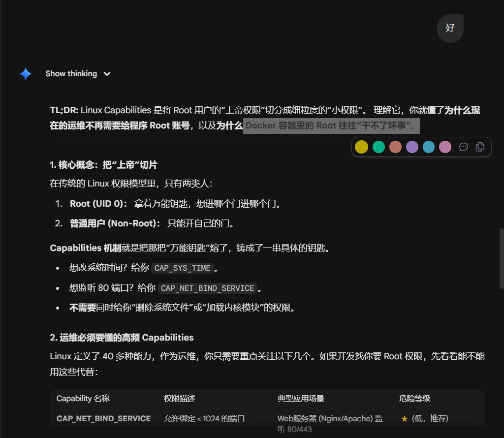Screen dimensions: 504x438
Task: Select the blue highlight swatch
Action: tap(429, 147)
